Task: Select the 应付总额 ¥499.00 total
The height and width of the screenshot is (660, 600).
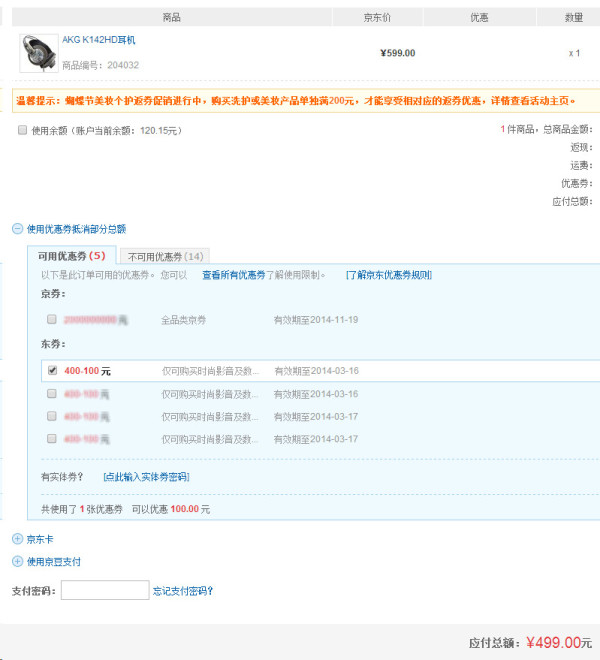Action: pos(531,643)
